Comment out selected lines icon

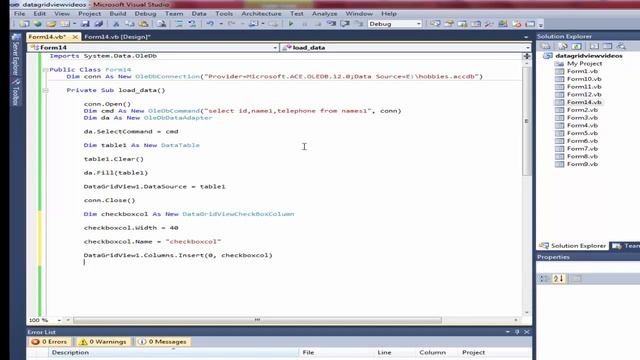[x=179, y=24]
